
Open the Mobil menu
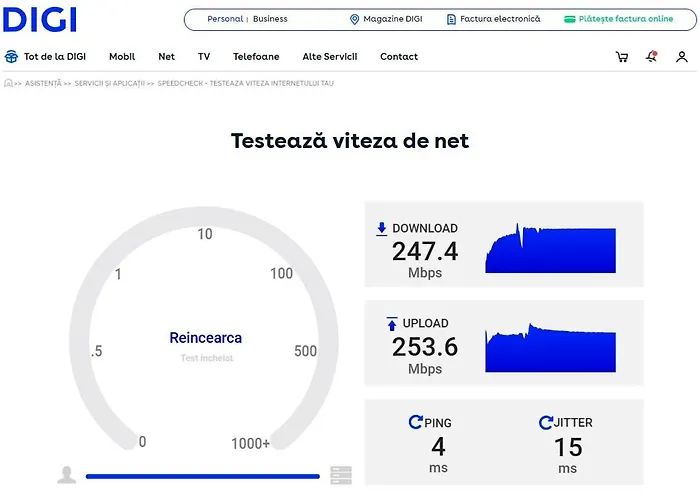point(122,57)
